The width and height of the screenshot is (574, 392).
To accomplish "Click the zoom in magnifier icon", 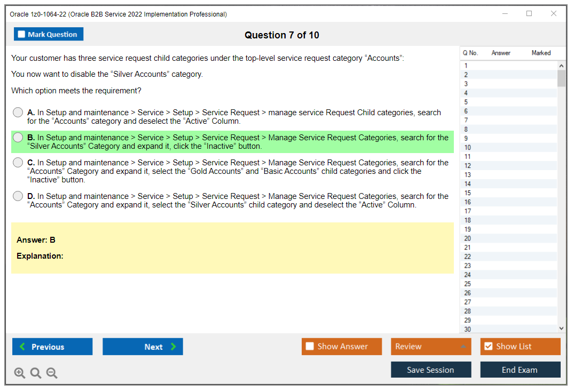I will pos(20,373).
